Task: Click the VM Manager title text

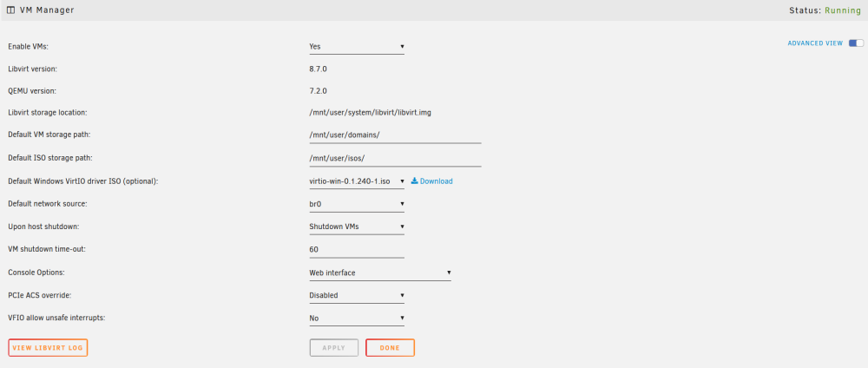Action: click(x=47, y=10)
